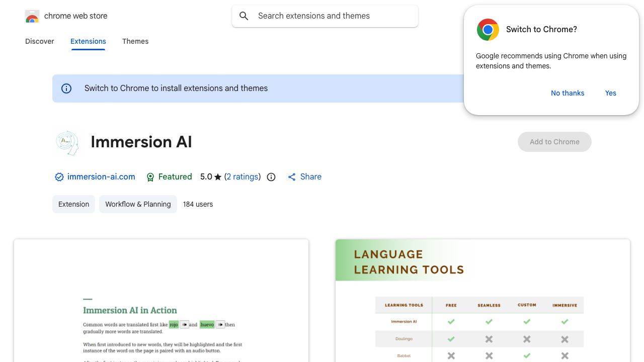Click the search magnifier icon

pos(244,16)
